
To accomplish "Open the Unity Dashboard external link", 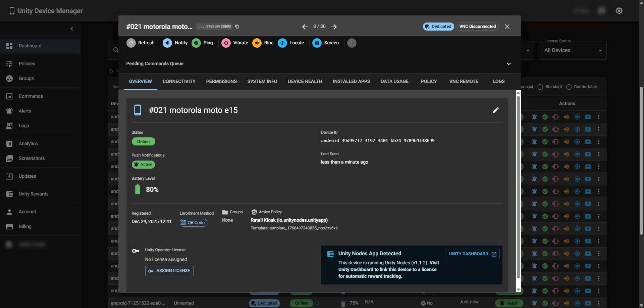I will coord(473,254).
